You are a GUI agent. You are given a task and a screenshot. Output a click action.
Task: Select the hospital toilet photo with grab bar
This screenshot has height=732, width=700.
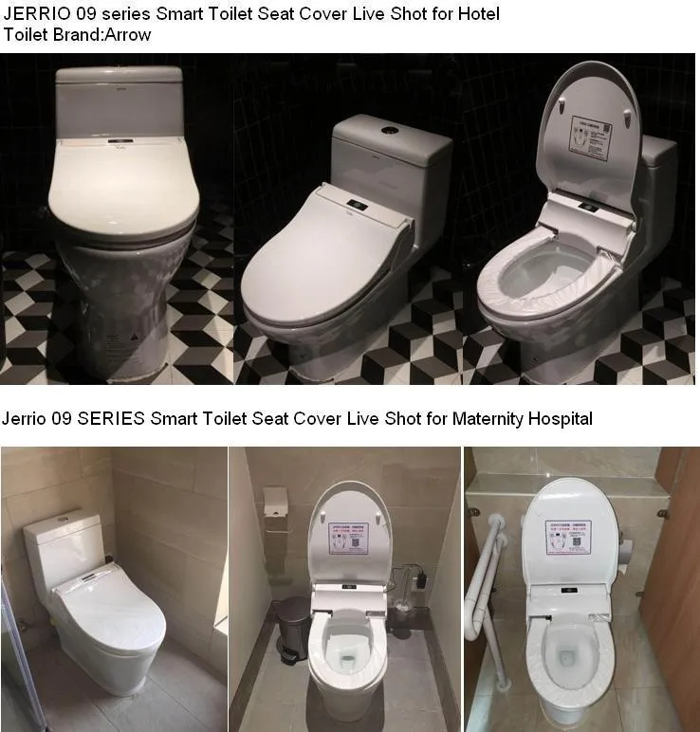(581, 589)
